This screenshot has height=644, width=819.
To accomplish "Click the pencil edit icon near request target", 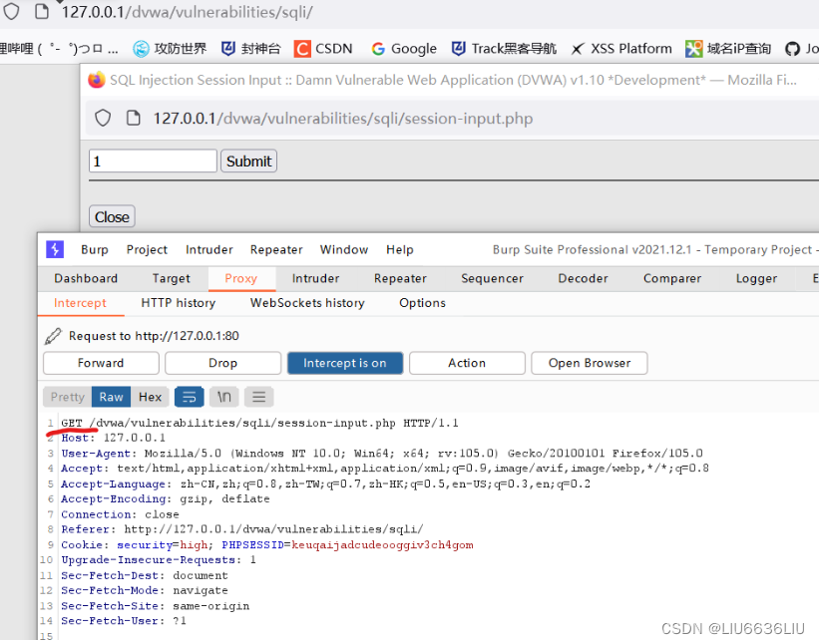I will tap(54, 335).
